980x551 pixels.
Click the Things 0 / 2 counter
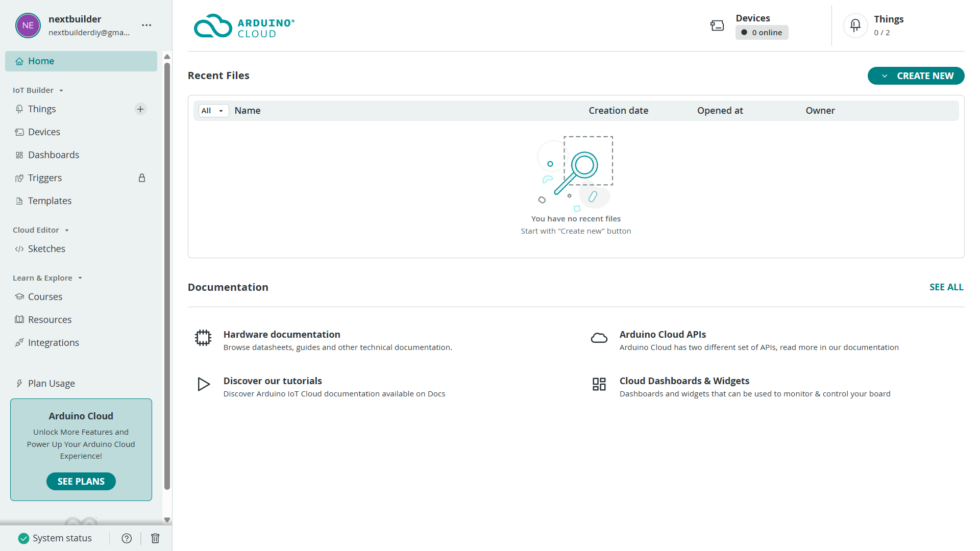[x=881, y=33]
